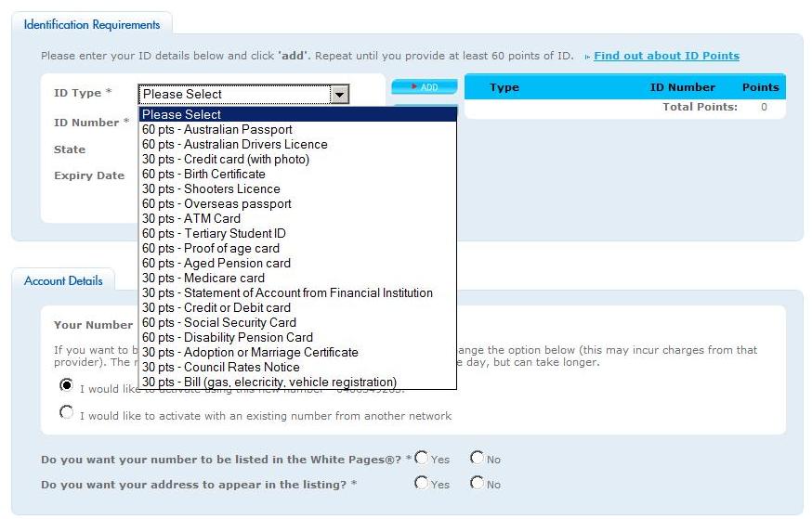Expand the ID Type dropdown arrow

tap(340, 94)
